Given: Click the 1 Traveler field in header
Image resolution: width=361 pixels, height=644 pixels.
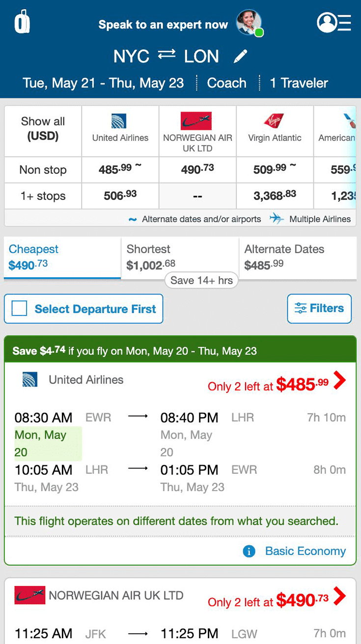Looking at the screenshot, I should (x=299, y=83).
